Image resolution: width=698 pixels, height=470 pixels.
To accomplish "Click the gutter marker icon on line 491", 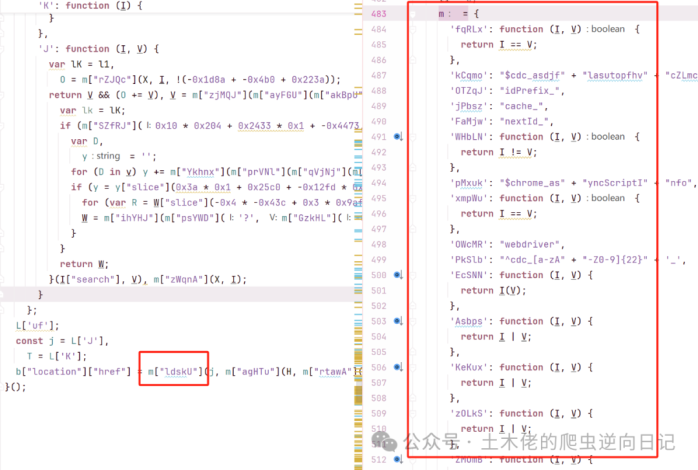I will (398, 136).
